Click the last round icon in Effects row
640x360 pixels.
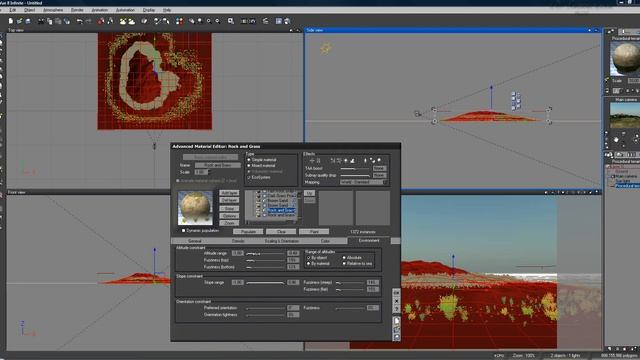click(379, 160)
